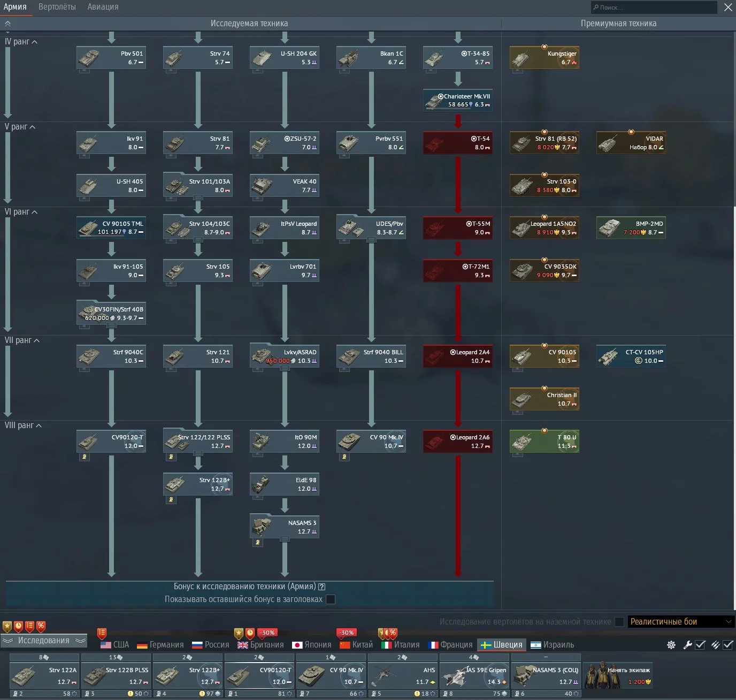Open the Исследования panel button
Screen dimensions: 736x700
click(44, 641)
